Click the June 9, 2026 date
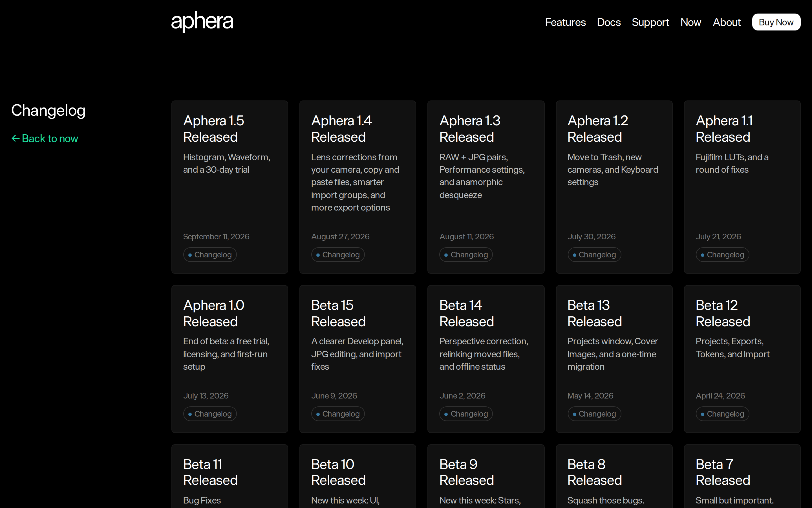 pos(334,396)
